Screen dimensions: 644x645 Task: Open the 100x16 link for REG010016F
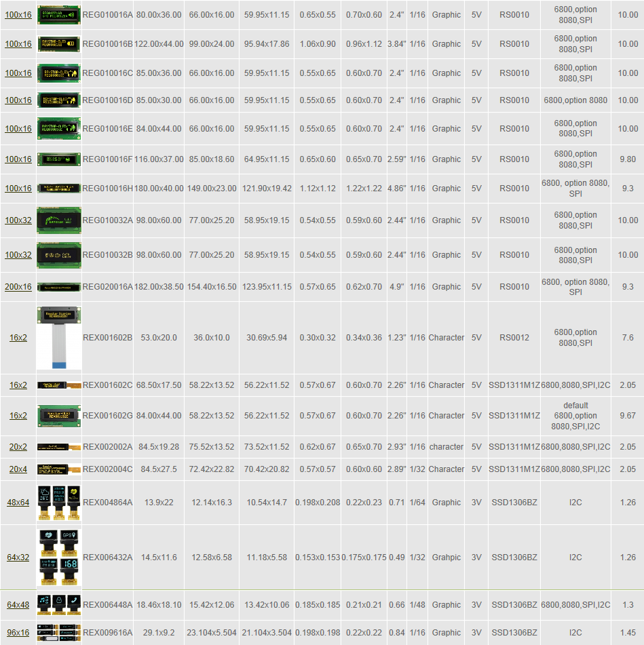tap(18, 159)
